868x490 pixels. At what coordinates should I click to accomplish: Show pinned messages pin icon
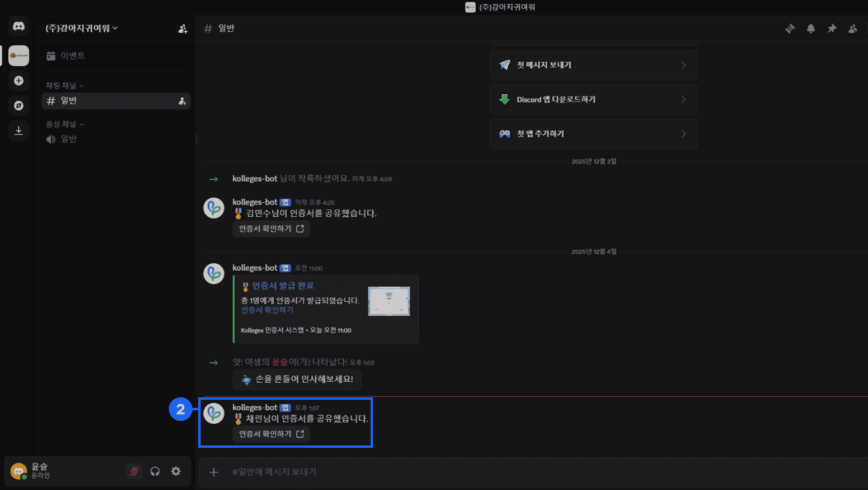pos(832,28)
